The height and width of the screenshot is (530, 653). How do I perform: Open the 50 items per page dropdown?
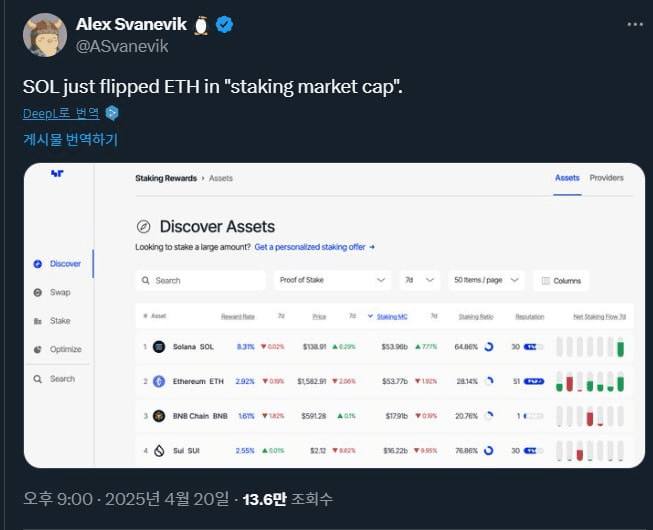[x=485, y=281]
